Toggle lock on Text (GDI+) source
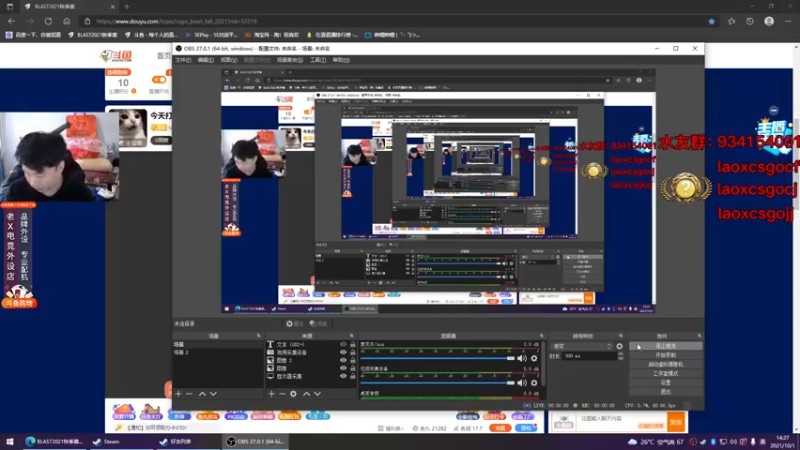 click(x=353, y=344)
